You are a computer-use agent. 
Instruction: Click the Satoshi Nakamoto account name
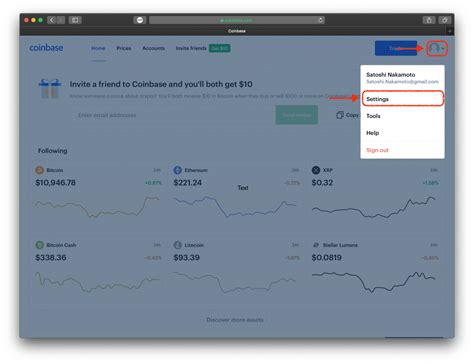[x=391, y=75]
